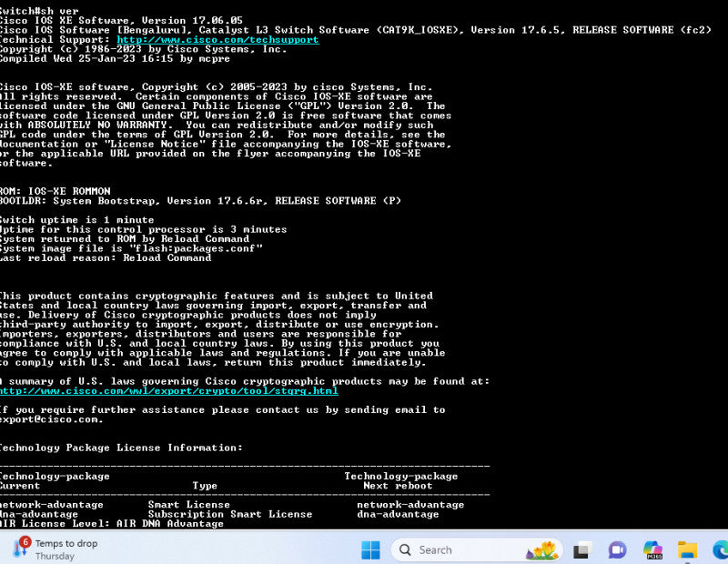Open the weather widget showing Temps to drop
Viewport: 728px width, 564px height.
point(56,549)
